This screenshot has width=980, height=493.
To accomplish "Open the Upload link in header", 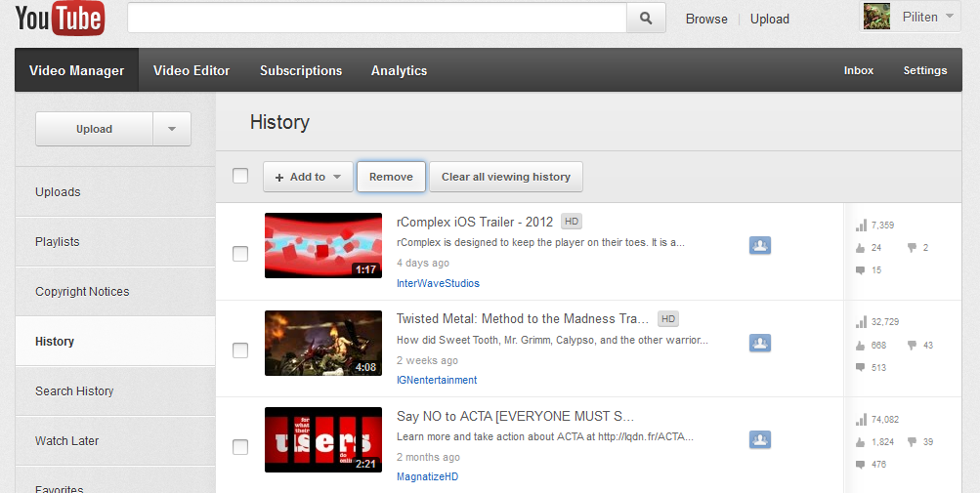I will [x=769, y=19].
